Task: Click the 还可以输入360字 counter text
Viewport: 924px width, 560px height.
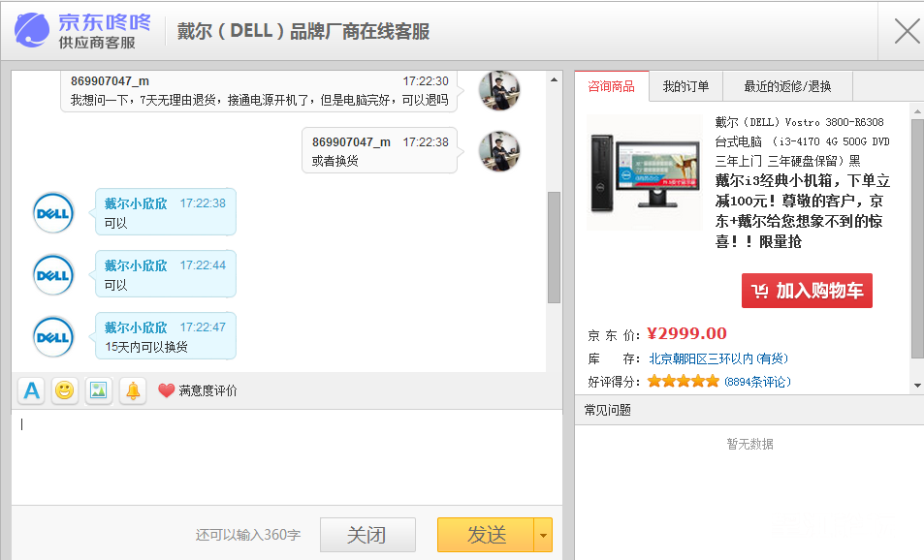Action: point(248,535)
